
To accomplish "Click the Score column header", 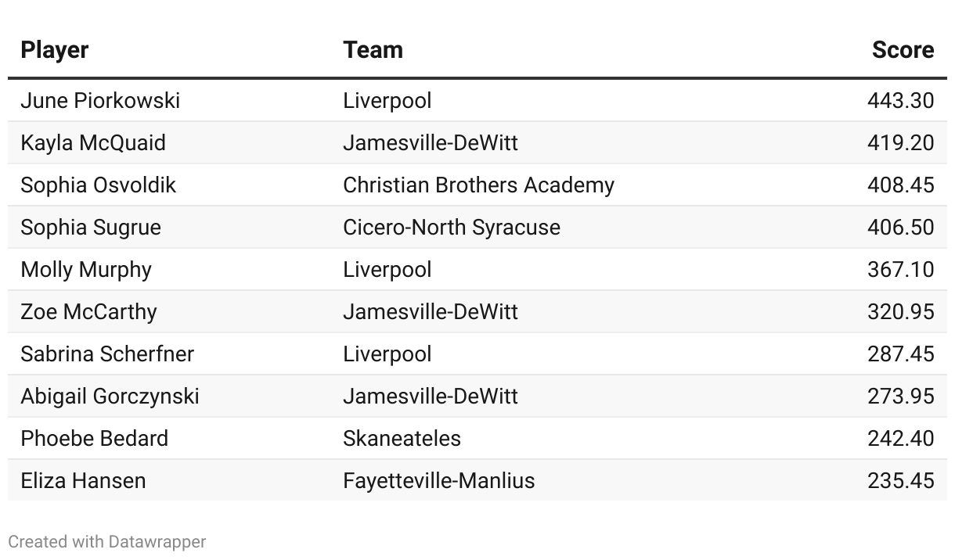I will pos(903,50).
